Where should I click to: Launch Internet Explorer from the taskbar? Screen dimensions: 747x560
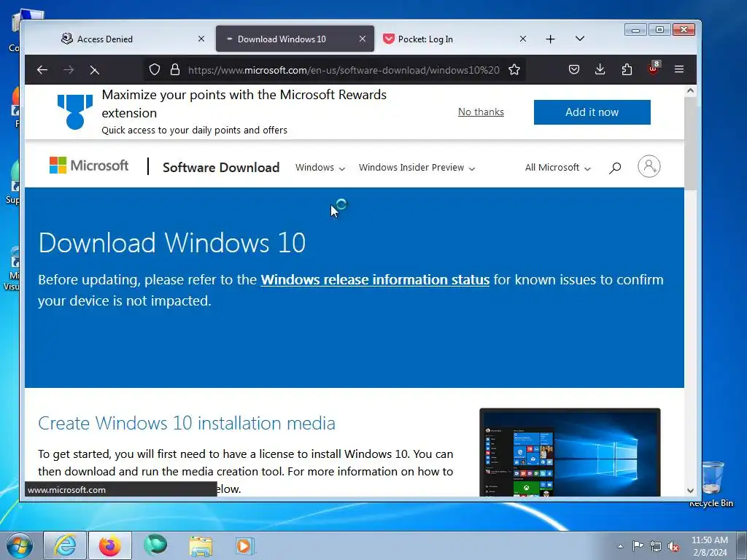[64, 545]
